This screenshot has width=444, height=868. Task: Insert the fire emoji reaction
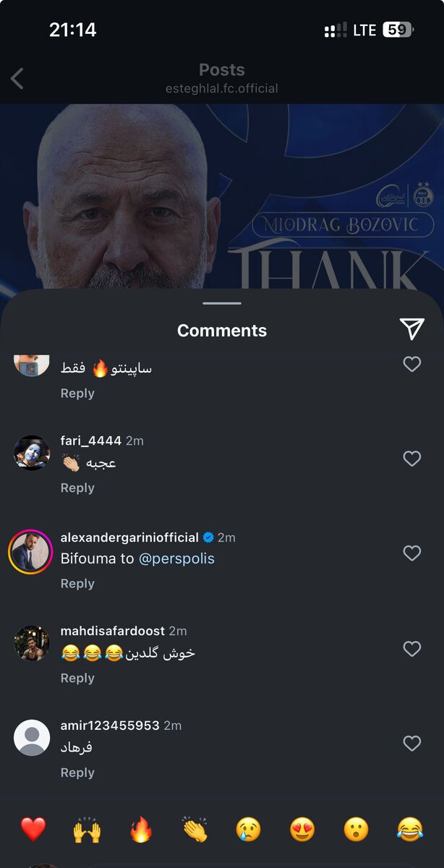141,829
